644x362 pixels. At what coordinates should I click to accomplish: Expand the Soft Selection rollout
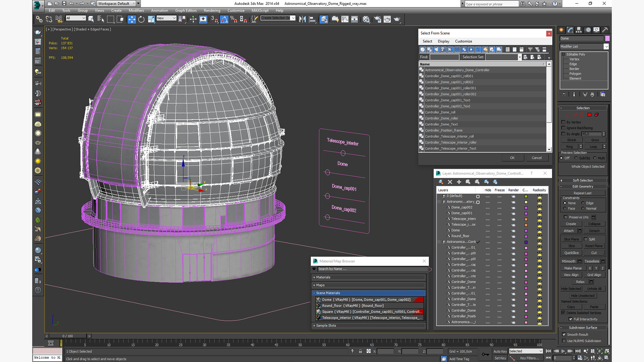(x=583, y=180)
